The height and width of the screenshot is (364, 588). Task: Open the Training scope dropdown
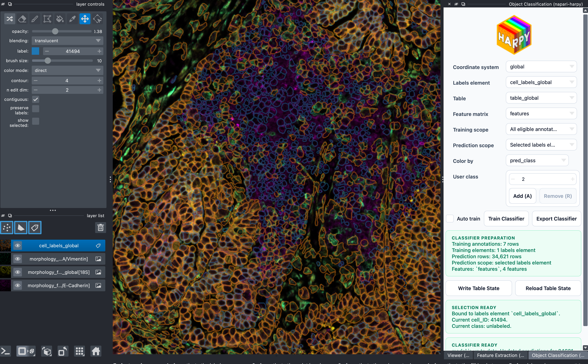coord(541,129)
